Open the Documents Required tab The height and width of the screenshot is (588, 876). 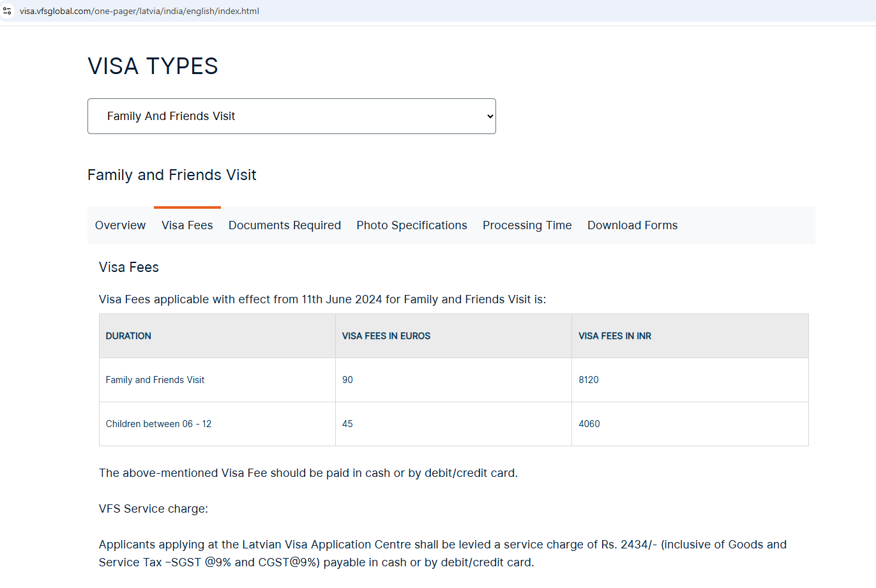(x=285, y=225)
